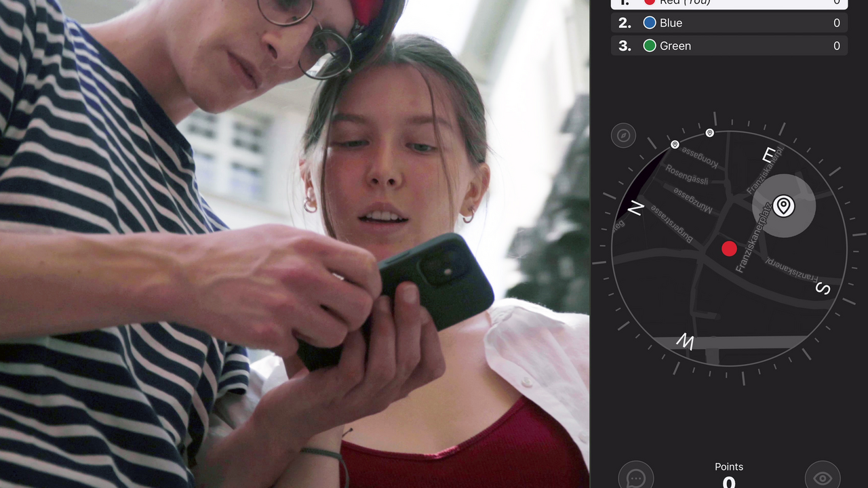Tap the Points score label

coord(729,467)
